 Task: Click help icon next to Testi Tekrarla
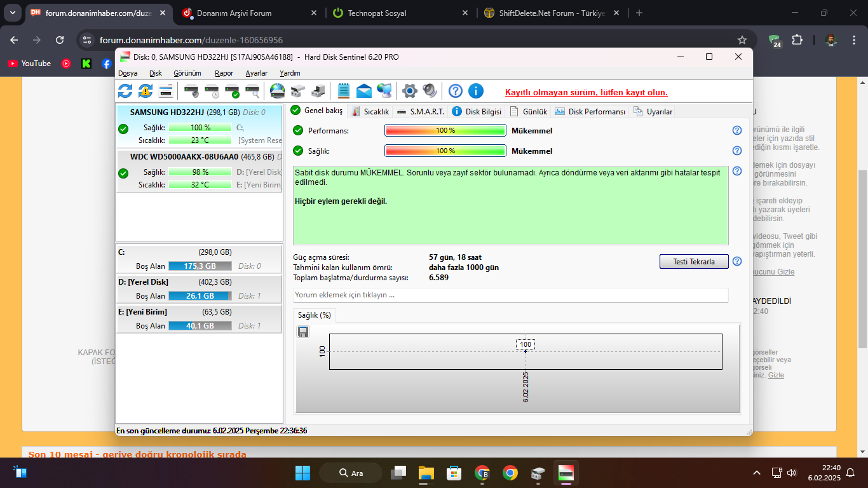pyautogui.click(x=737, y=261)
